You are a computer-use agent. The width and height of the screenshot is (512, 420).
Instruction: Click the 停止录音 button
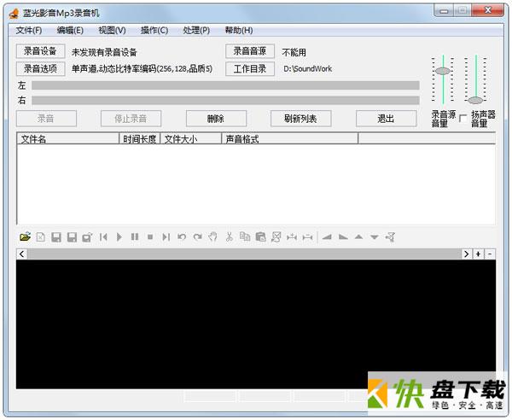point(131,119)
